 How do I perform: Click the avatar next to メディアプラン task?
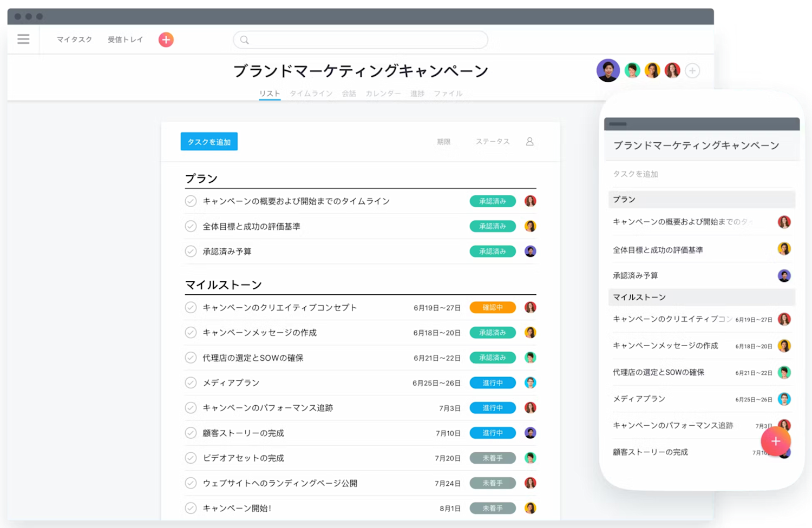[530, 382]
